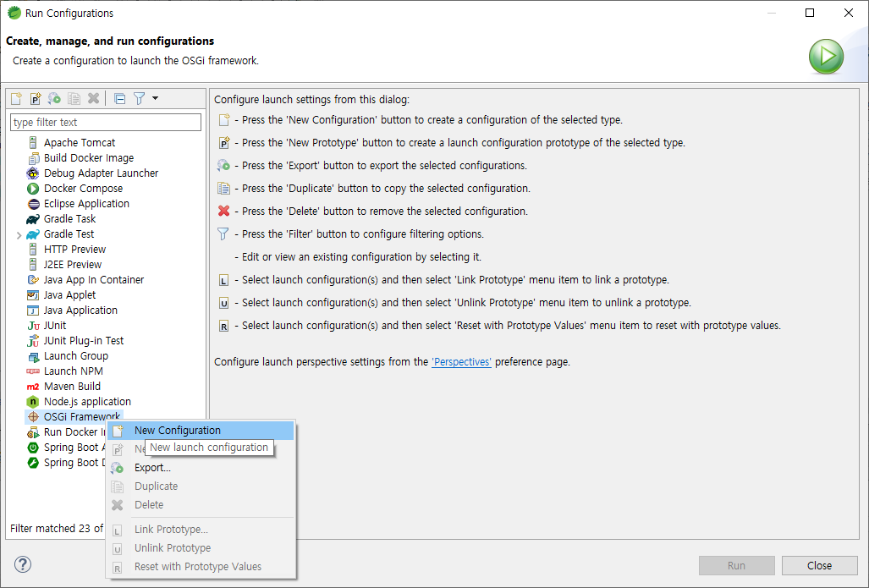This screenshot has width=869, height=588.
Task: Select the Maven Build m2 icon
Action: pyautogui.click(x=33, y=387)
